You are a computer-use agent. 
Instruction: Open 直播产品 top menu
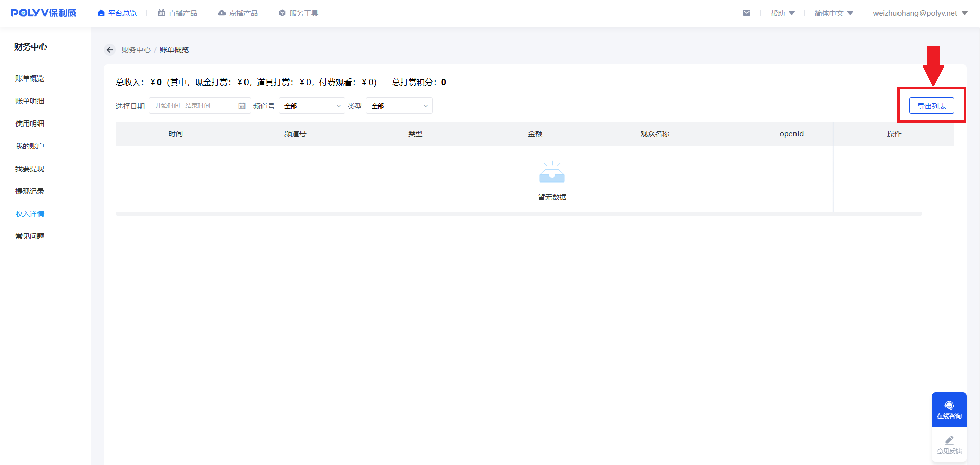177,13
